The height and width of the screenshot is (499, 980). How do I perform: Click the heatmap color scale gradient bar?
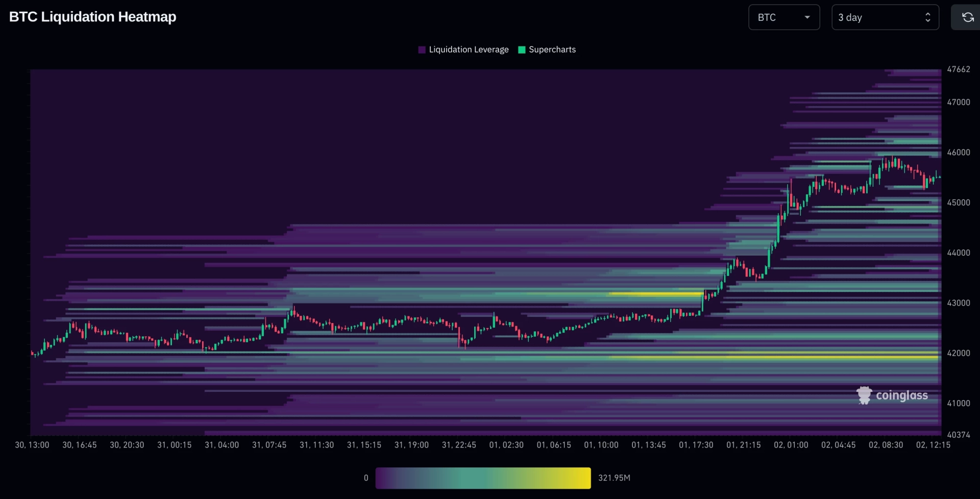pos(483,478)
